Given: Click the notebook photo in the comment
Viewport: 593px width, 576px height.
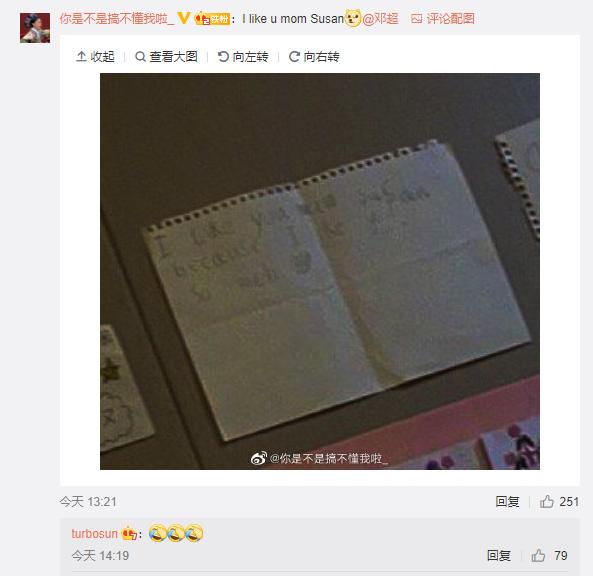Looking at the screenshot, I should pyautogui.click(x=320, y=271).
